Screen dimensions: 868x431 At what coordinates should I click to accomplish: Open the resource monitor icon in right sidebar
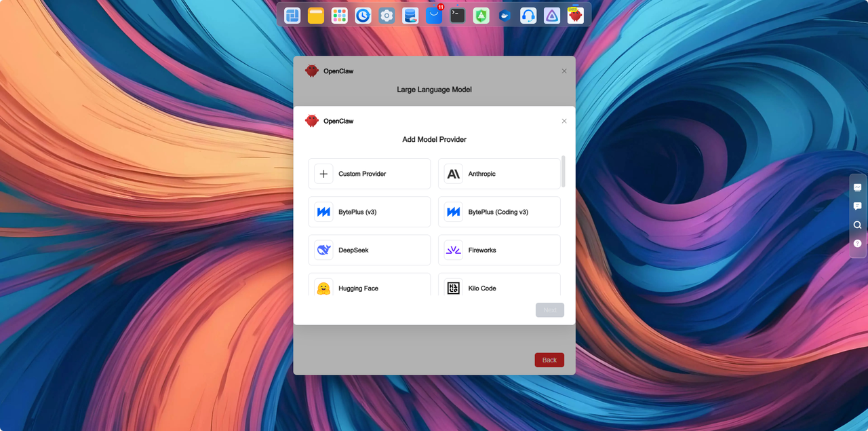pos(858,187)
